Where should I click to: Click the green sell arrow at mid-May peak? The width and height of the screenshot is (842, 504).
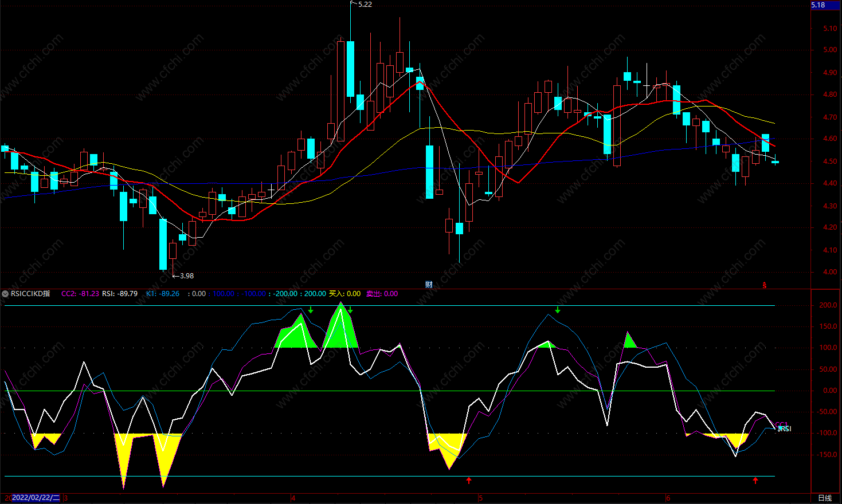click(558, 310)
